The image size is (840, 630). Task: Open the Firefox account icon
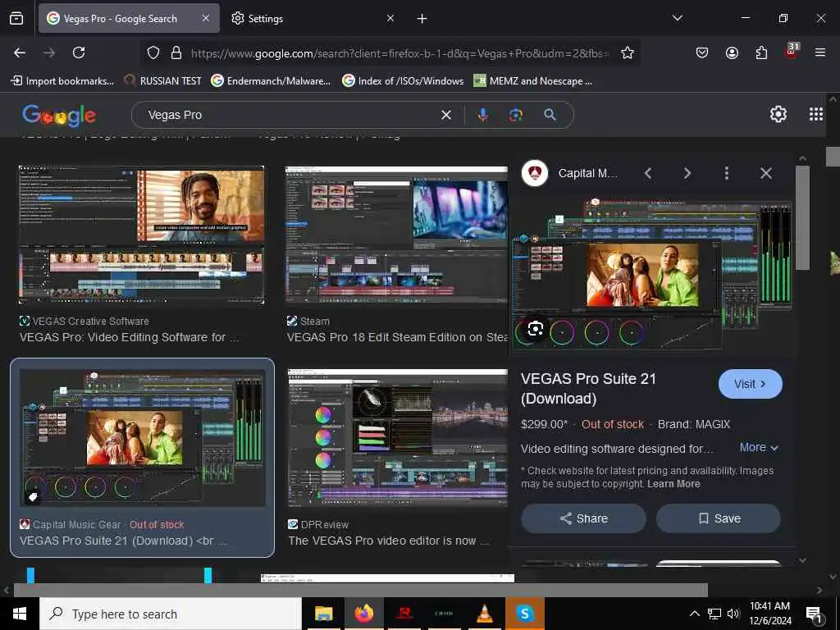(x=732, y=52)
